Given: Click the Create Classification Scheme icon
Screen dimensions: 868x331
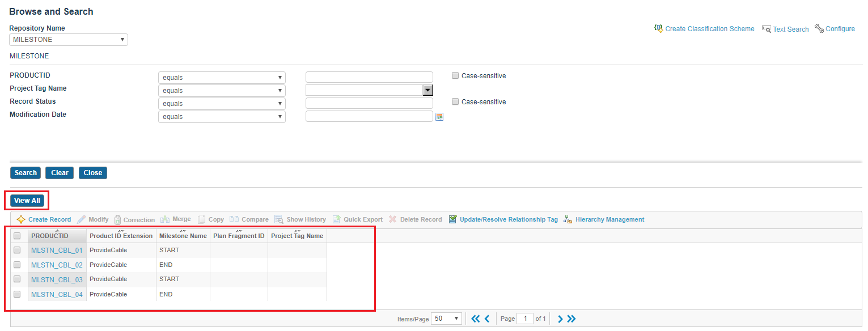Looking at the screenshot, I should 658,28.
